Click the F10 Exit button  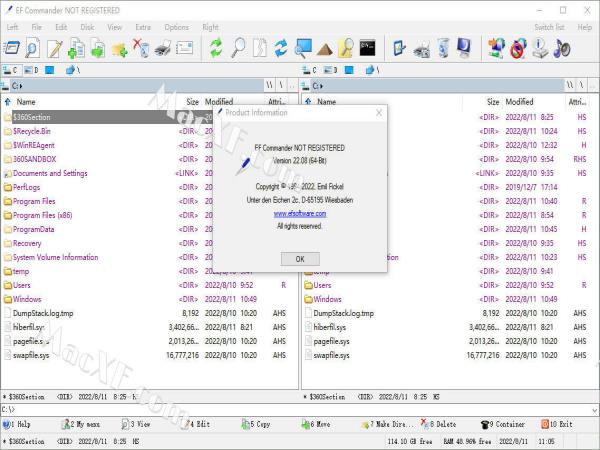point(557,424)
